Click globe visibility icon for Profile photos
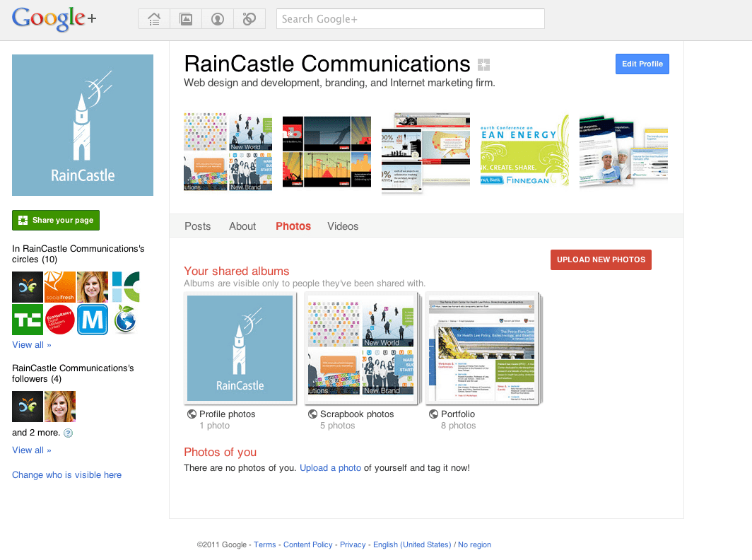Image resolution: width=752 pixels, height=560 pixels. [192, 414]
